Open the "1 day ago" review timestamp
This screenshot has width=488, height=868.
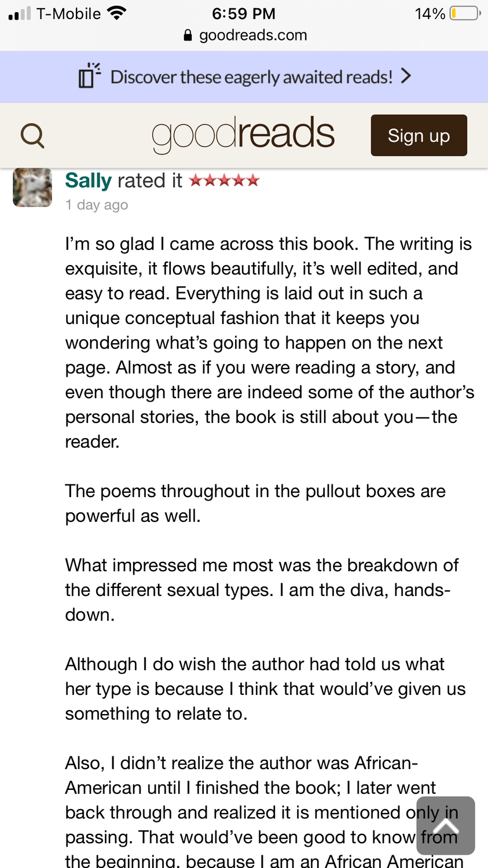(x=97, y=205)
